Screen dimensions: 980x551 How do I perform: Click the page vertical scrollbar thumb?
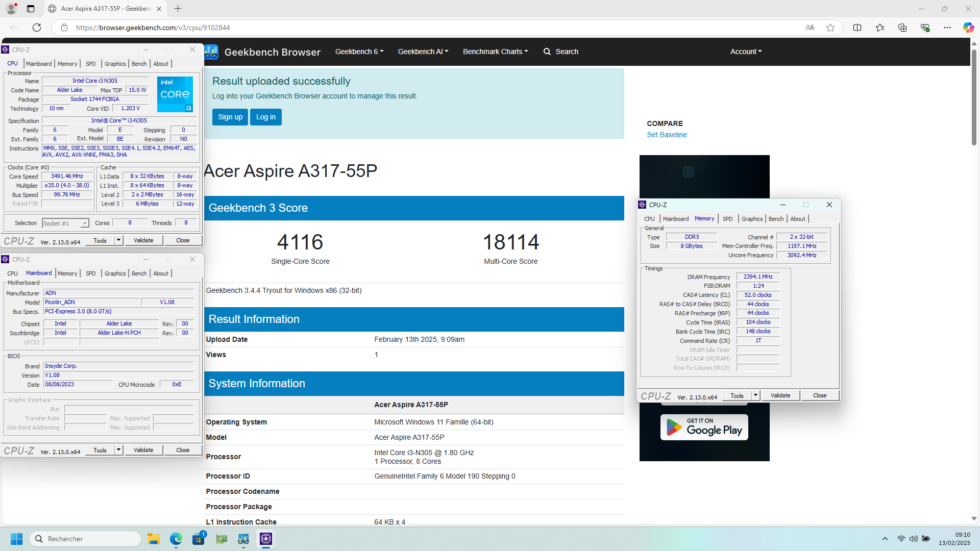point(974,97)
